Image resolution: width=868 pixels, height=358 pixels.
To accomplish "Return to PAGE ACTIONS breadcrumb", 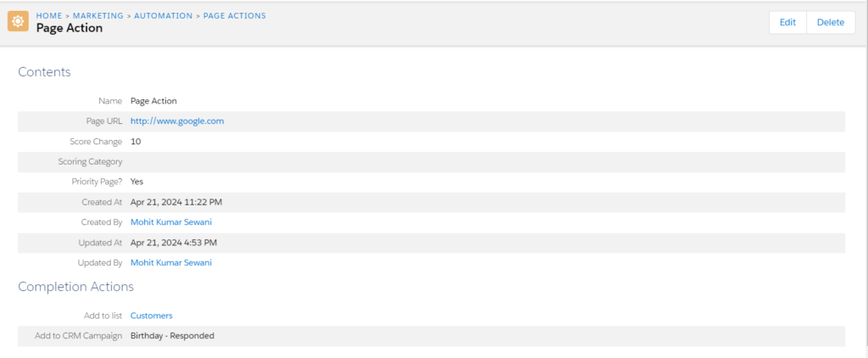I will tap(235, 15).
